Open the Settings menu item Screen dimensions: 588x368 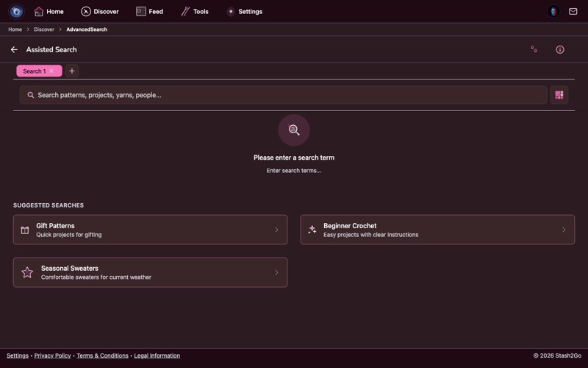(244, 12)
